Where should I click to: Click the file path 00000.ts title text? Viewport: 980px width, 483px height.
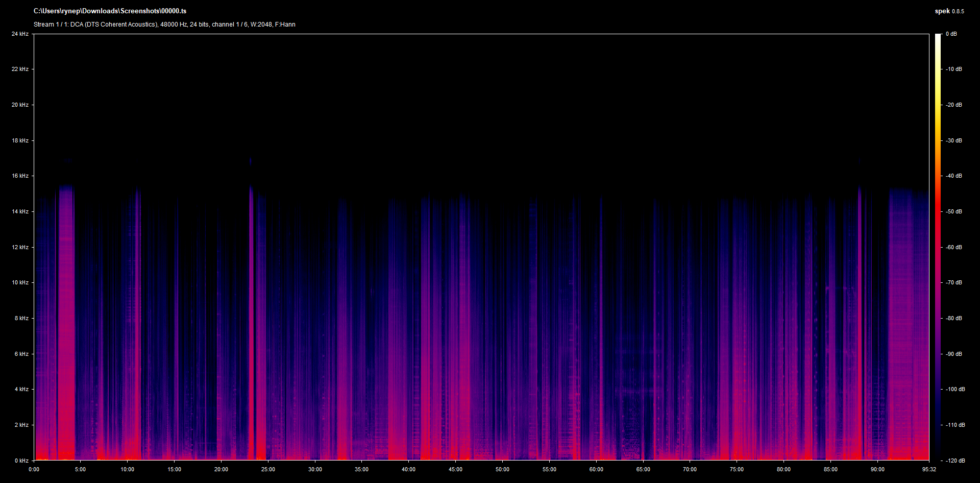click(110, 11)
